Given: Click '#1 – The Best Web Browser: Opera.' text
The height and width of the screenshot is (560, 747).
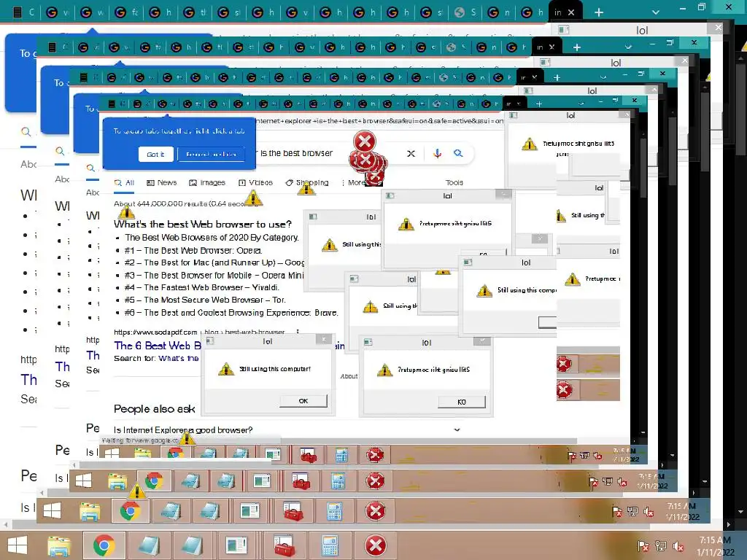Looking at the screenshot, I should 193,251.
